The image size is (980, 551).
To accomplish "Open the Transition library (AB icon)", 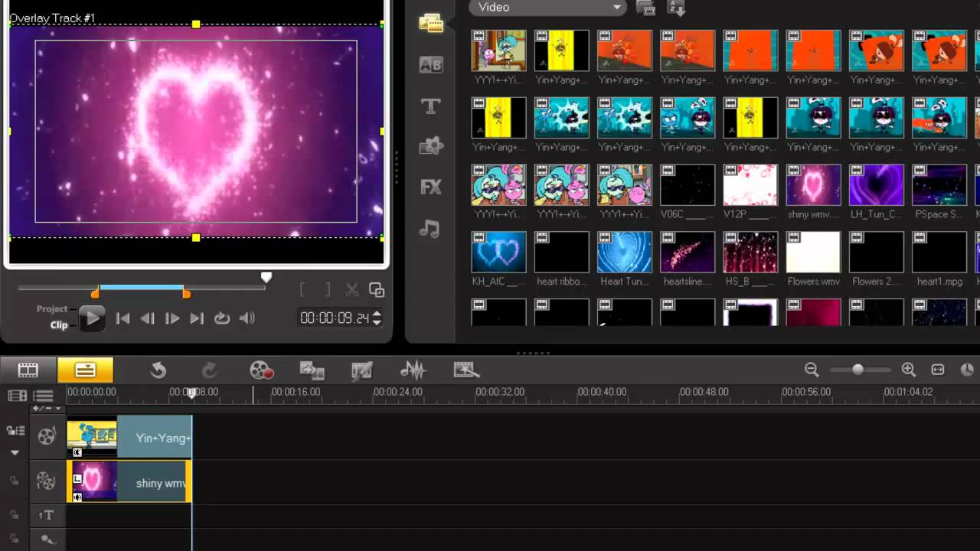I will (x=431, y=65).
